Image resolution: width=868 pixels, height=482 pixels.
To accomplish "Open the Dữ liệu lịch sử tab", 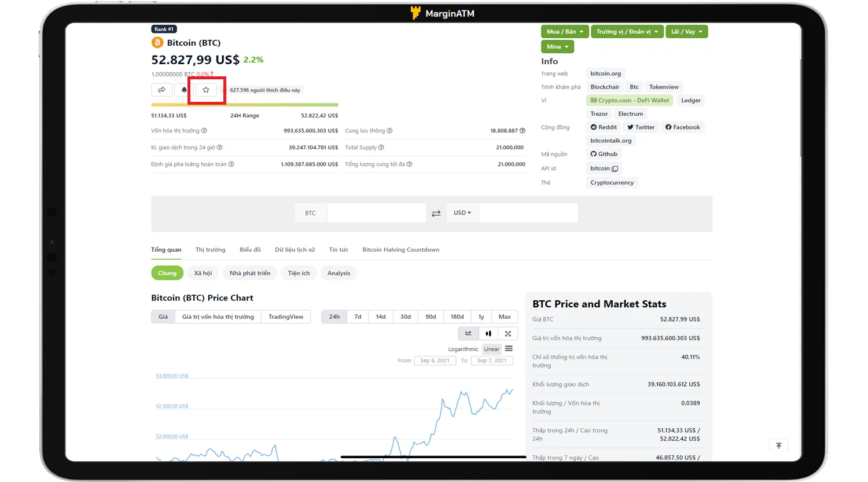I will point(295,250).
